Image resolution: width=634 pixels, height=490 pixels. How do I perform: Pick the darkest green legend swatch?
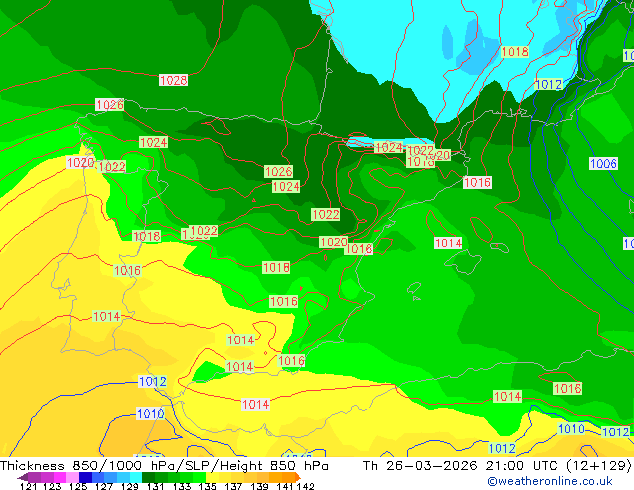coord(148,477)
